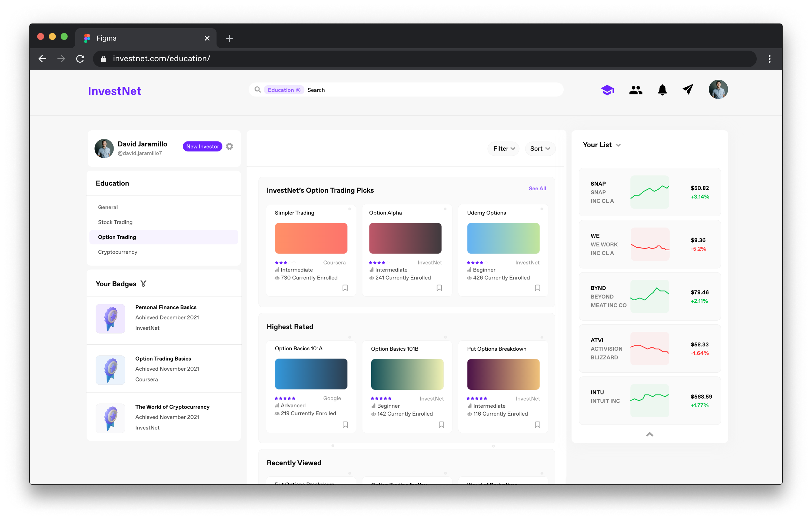The height and width of the screenshot is (520, 812).
Task: Click the search magnifier icon
Action: pos(257,89)
